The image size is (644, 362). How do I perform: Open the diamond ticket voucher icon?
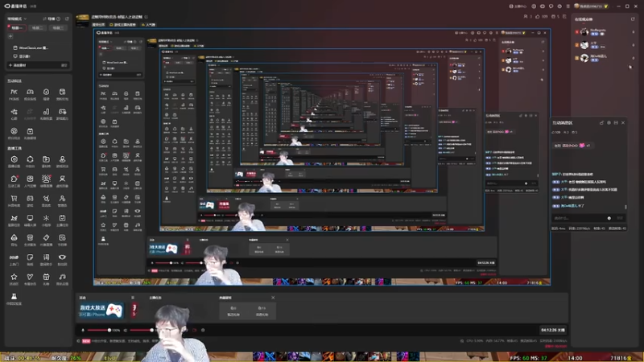point(46,237)
